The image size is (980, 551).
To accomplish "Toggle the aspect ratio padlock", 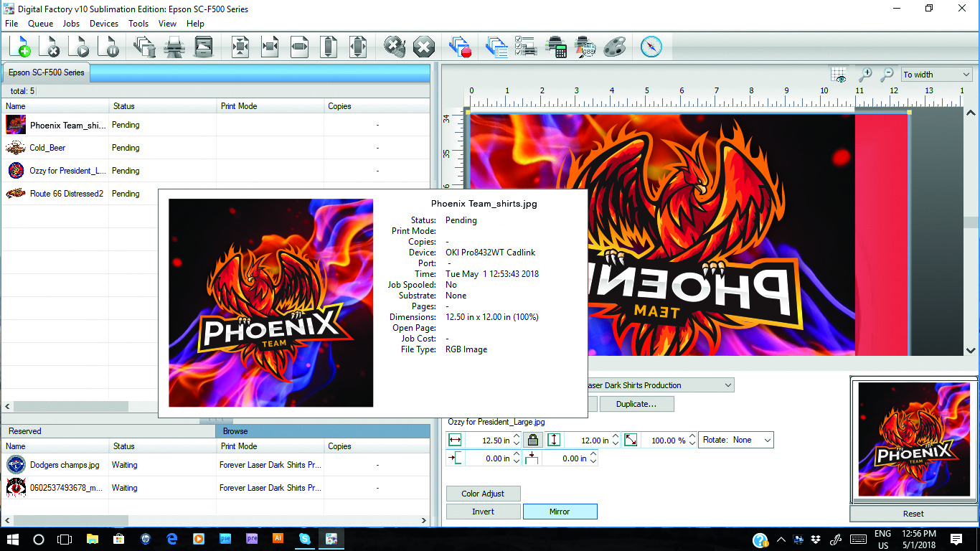I will click(x=532, y=440).
